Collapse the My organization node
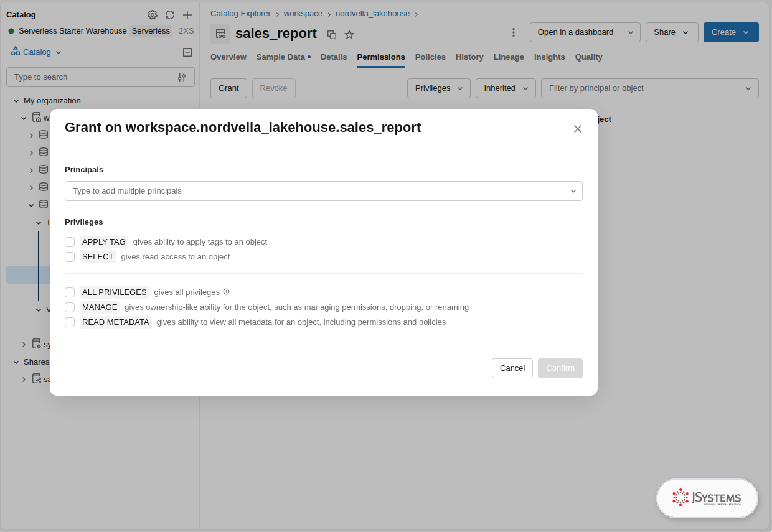 pyautogui.click(x=16, y=101)
